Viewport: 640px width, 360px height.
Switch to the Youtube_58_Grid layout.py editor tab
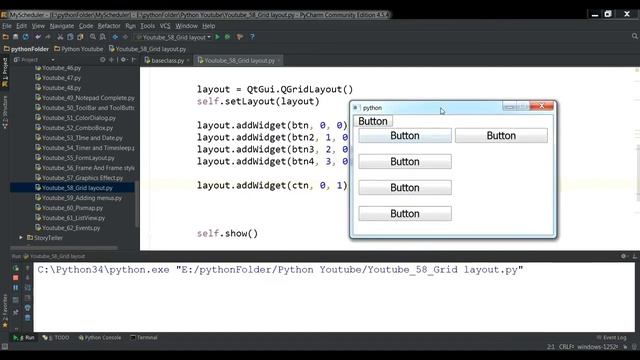pyautogui.click(x=239, y=60)
